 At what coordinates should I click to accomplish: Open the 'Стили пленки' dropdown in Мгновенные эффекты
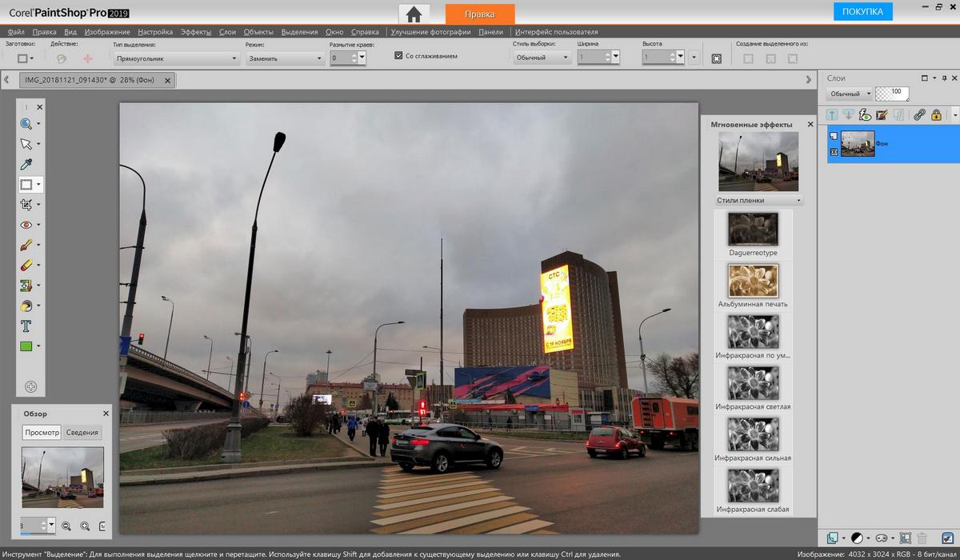757,200
